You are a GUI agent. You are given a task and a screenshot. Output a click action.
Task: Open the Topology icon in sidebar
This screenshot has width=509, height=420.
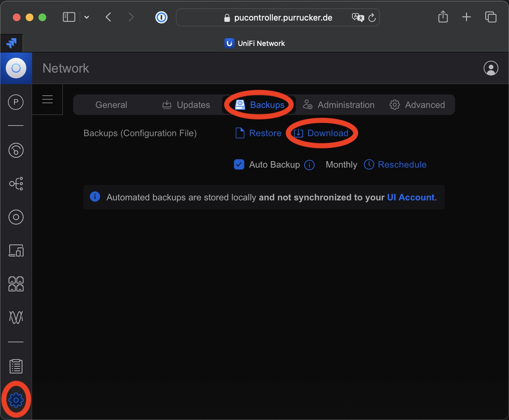16,184
